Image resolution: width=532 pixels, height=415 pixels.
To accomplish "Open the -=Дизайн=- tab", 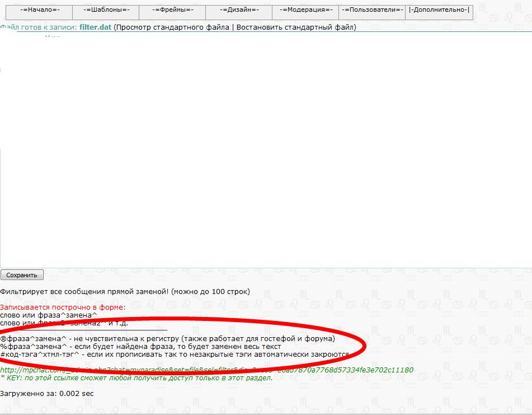I will click(239, 10).
